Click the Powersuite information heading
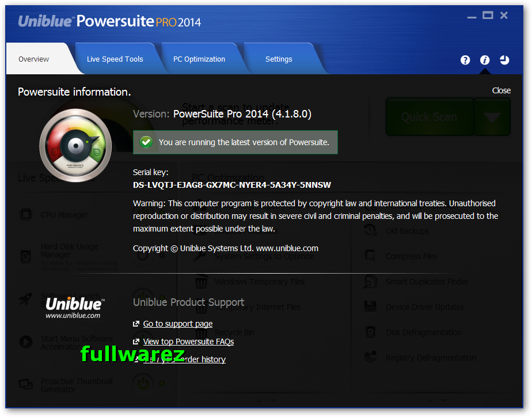This screenshot has width=532, height=417. click(74, 92)
